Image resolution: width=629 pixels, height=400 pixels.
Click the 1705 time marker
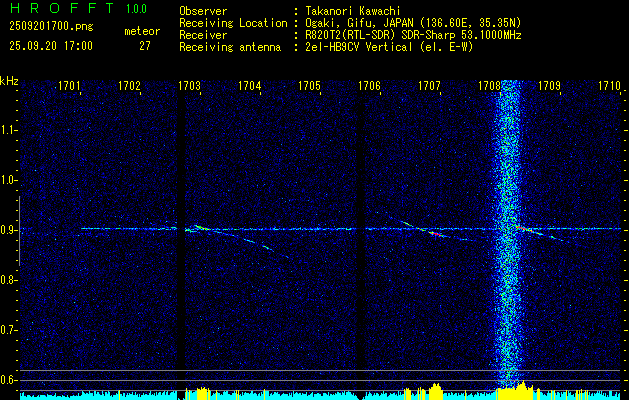(x=310, y=85)
